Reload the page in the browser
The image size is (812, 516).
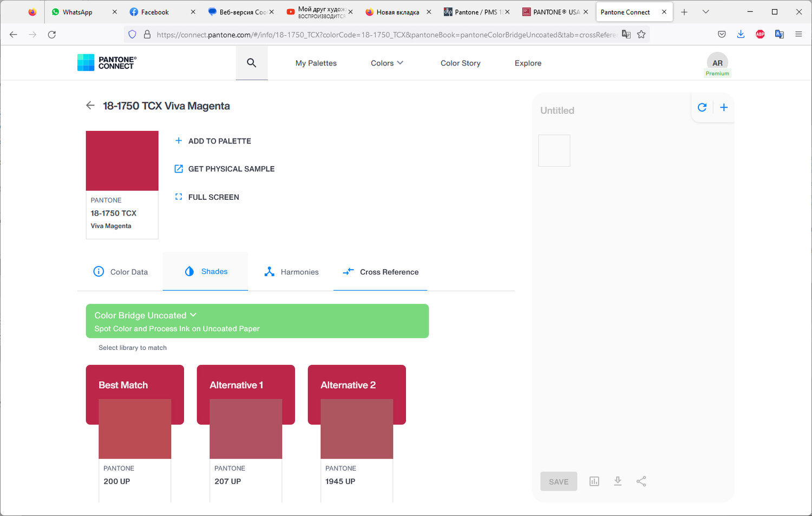click(52, 35)
